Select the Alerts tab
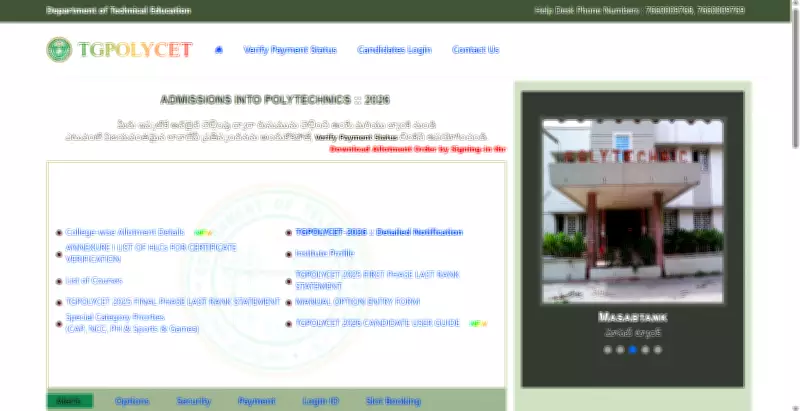This screenshot has width=800, height=411. click(x=69, y=401)
